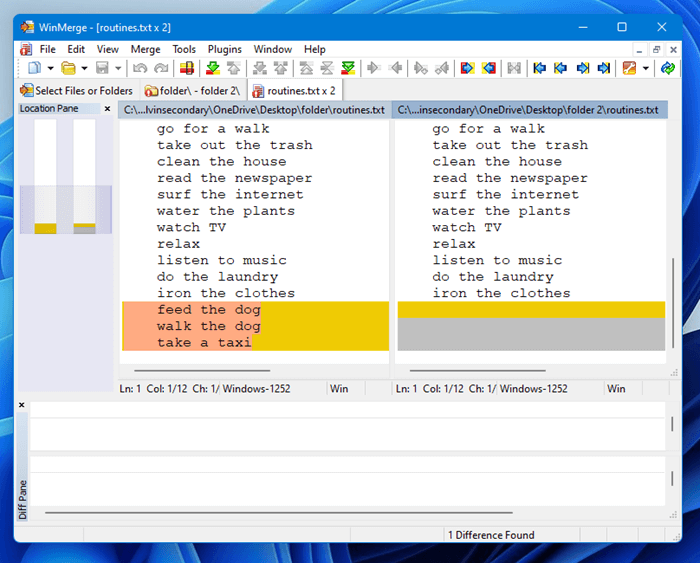Viewport: 700px width, 563px height.
Task: Open the Merge menu
Action: (145, 49)
